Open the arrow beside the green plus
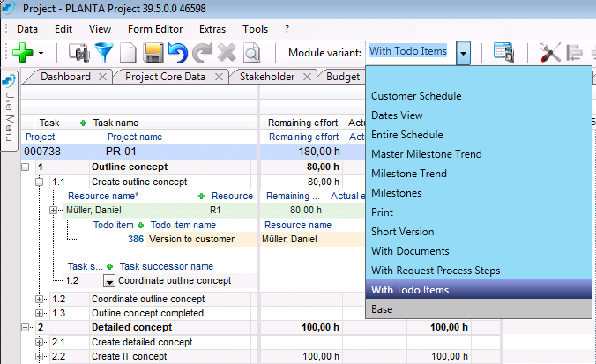Image resolution: width=596 pixels, height=364 pixels. pyautogui.click(x=41, y=53)
